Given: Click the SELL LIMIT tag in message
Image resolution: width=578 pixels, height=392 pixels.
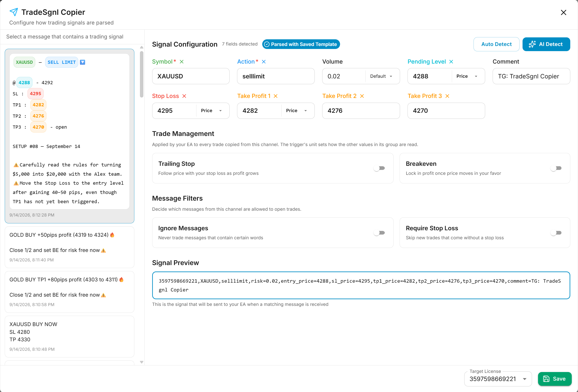Looking at the screenshot, I should 61,62.
